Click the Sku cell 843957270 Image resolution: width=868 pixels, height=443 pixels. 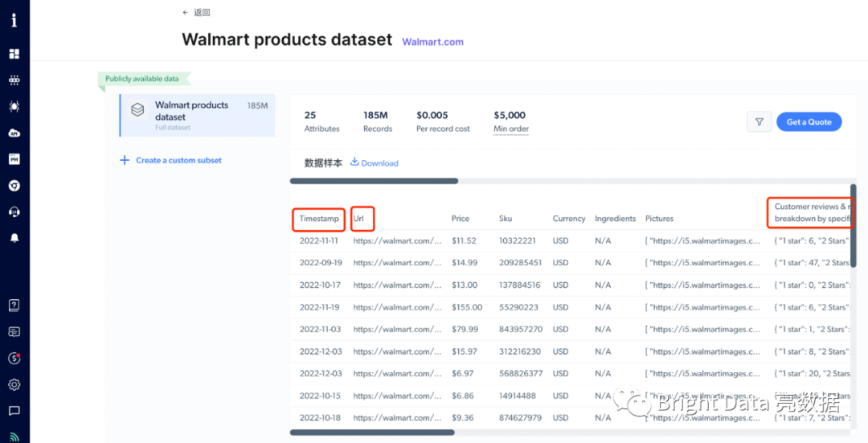(520, 330)
